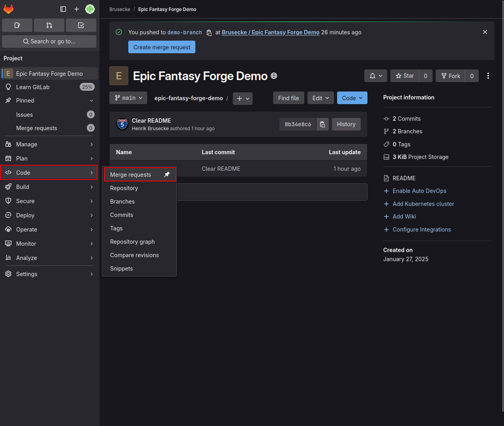The image size is (504, 426).
Task: Unpin Merge requests in the flyout menu
Action: 167,174
